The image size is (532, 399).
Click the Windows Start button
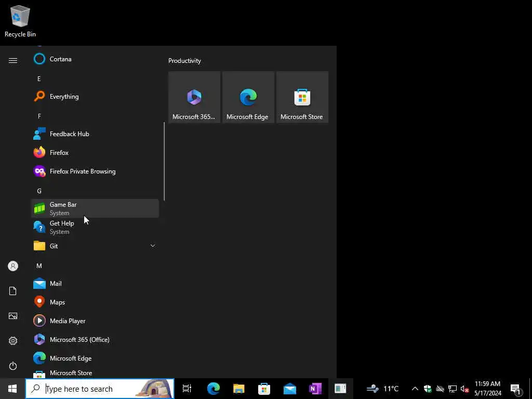[12, 389]
